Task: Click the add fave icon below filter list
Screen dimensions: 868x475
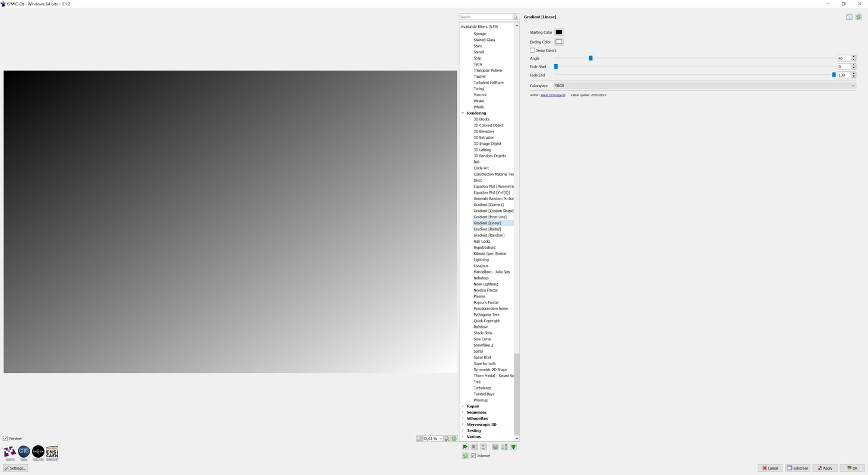Action: pyautogui.click(x=465, y=446)
